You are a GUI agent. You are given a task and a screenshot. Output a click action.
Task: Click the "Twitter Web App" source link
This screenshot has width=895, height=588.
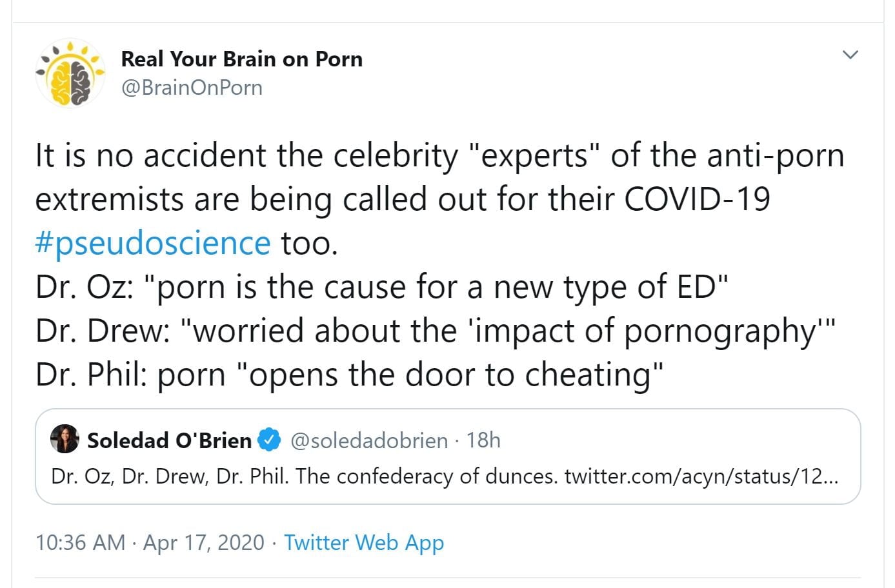click(x=364, y=543)
